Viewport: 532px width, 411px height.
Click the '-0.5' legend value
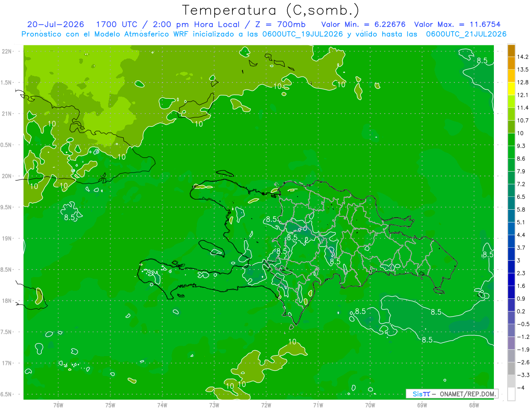coord(523,324)
